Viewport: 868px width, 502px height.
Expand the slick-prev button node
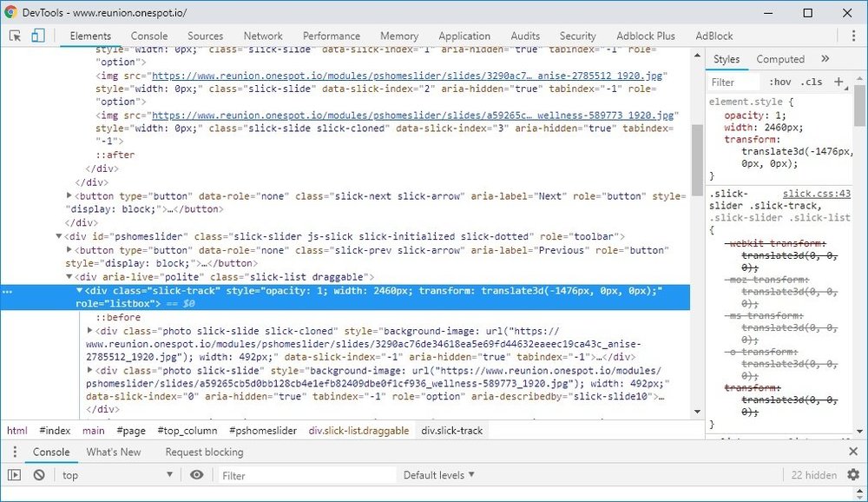pyautogui.click(x=69, y=249)
